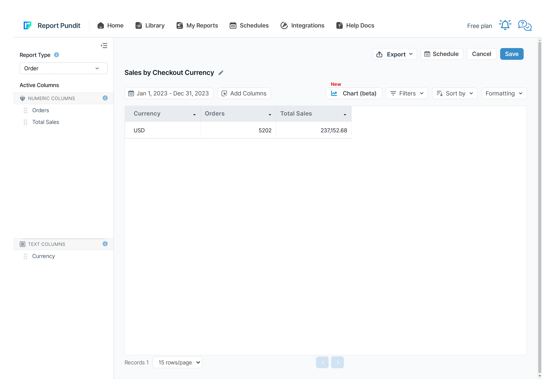Screen dimensions: 555x392
Task: Open the date range picker field
Action: [x=169, y=93]
